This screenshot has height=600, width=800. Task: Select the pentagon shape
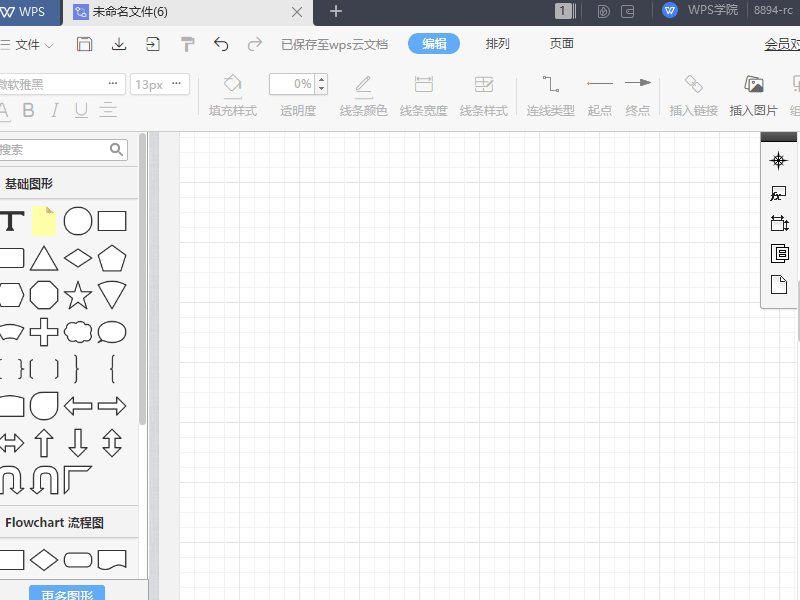pyautogui.click(x=112, y=258)
